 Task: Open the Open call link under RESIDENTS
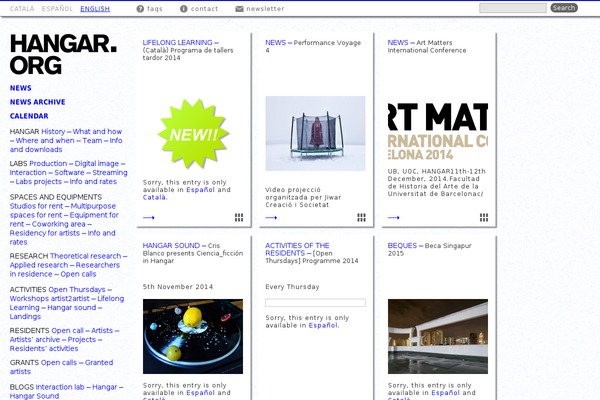(x=67, y=330)
